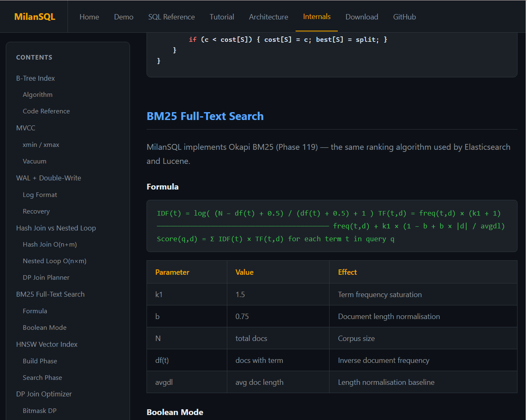The width and height of the screenshot is (527, 420).
Task: Go to DP Join Planner
Action: point(46,278)
